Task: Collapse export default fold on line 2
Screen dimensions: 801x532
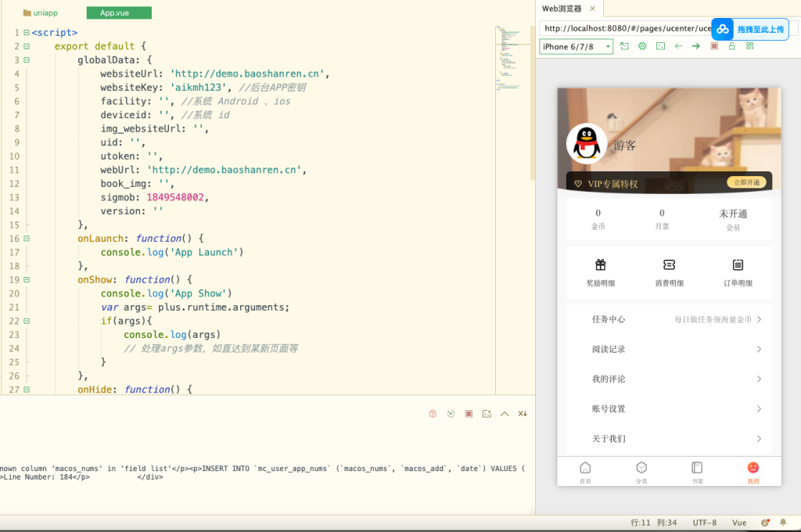Action: point(27,46)
